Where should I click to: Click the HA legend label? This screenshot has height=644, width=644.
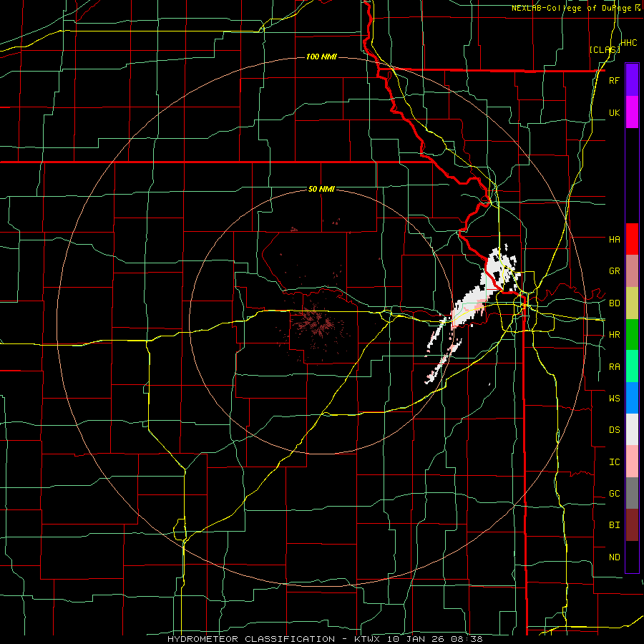pyautogui.click(x=614, y=240)
